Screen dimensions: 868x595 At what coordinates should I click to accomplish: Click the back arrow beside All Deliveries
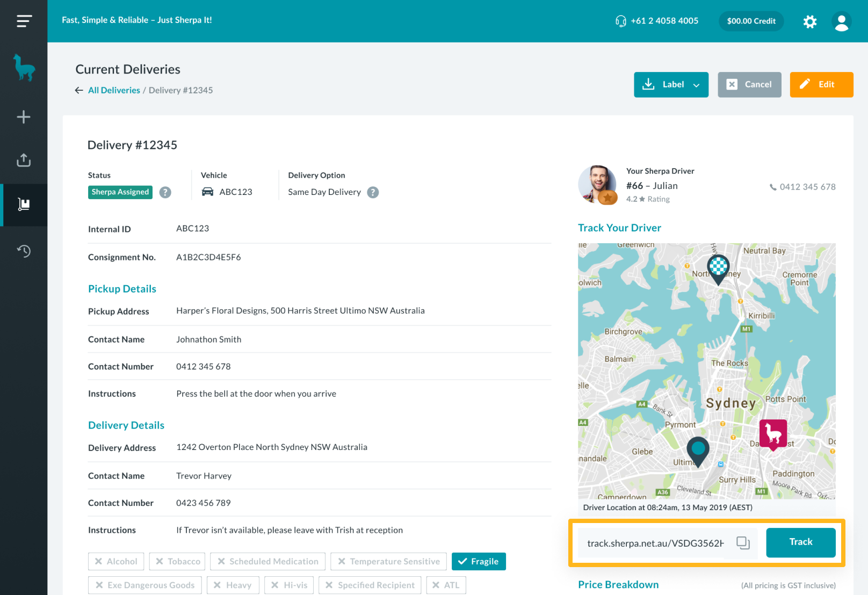click(x=79, y=90)
